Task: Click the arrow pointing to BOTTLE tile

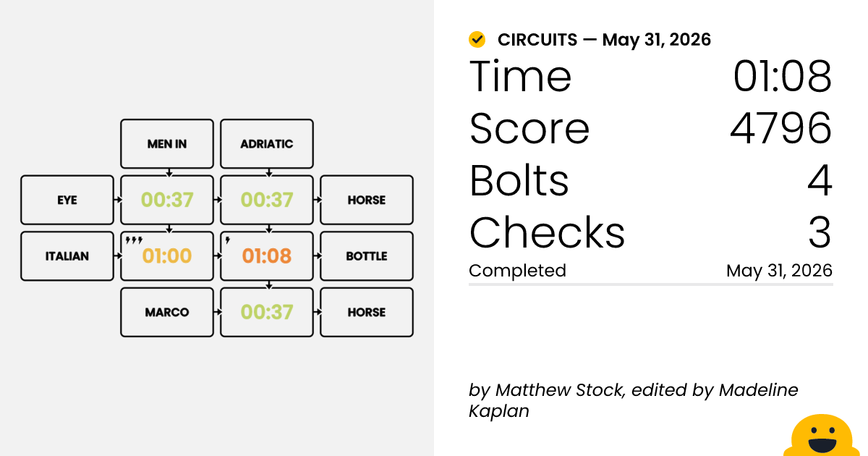Action: tap(317, 256)
